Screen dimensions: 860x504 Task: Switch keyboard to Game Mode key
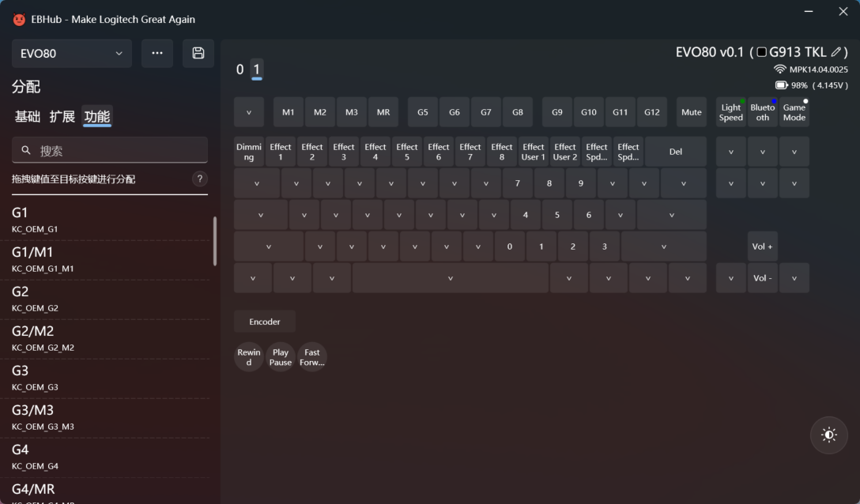point(794,112)
